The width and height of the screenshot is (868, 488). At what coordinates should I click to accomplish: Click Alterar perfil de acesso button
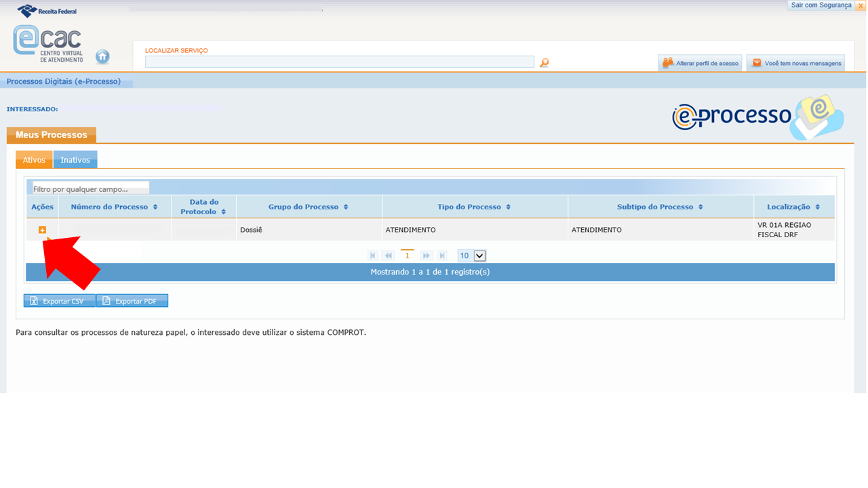point(701,63)
